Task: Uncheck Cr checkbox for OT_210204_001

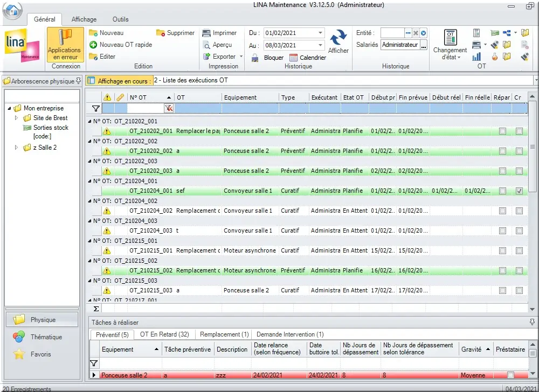Action: pyautogui.click(x=520, y=191)
